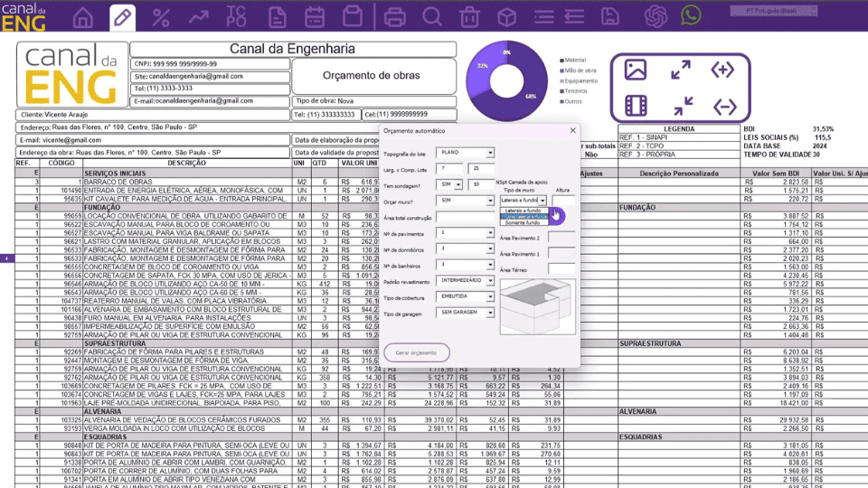Image resolution: width=868 pixels, height=488 pixels.
Task: Click the floppy disk save icon
Action: tap(610, 16)
